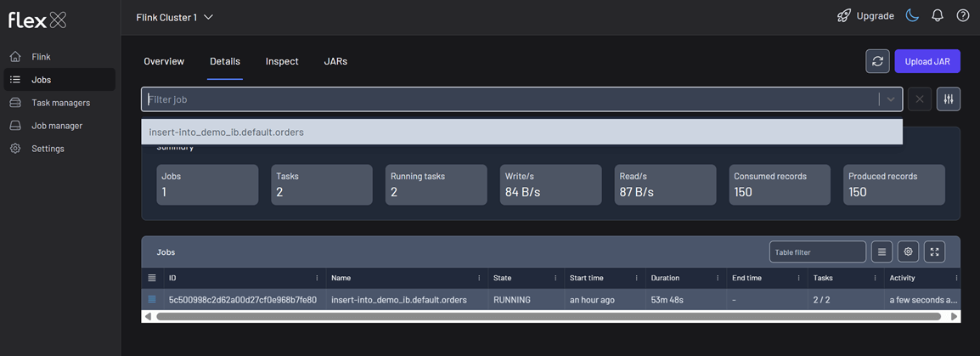Screen dimensions: 980x356
Task: Expand the Flink Cluster 1 dropdown
Action: coord(175,18)
